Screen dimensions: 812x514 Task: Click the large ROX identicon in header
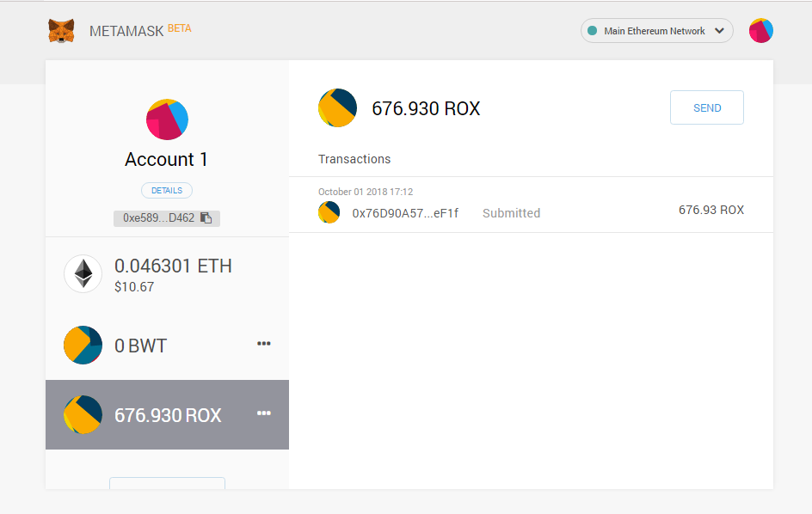tap(337, 107)
